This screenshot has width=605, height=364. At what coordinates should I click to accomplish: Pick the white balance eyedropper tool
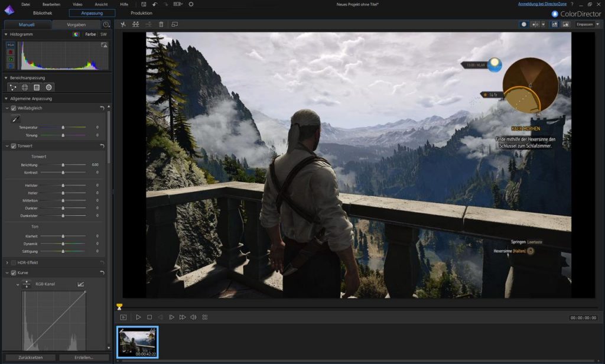(16, 119)
